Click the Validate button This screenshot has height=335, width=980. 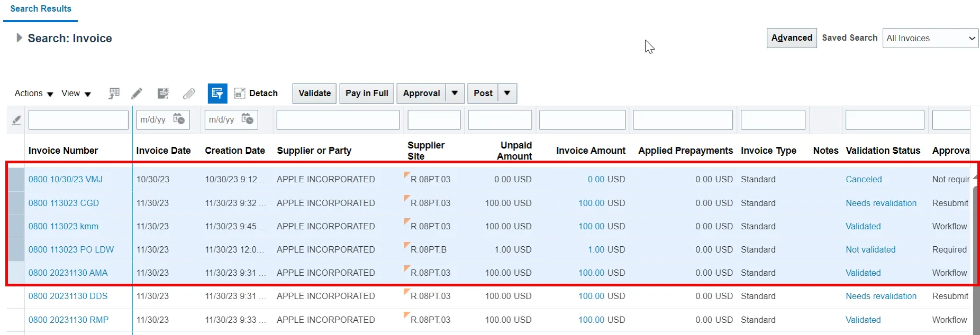tap(314, 94)
